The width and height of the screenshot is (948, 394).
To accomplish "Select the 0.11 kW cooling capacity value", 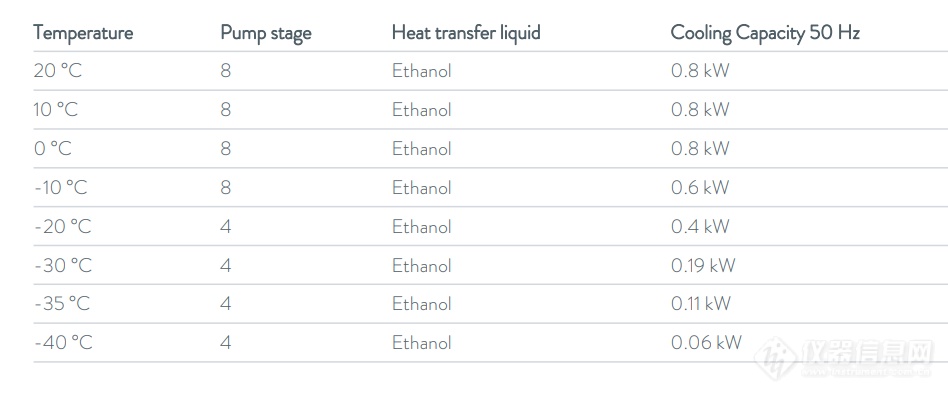I will pos(701,303).
